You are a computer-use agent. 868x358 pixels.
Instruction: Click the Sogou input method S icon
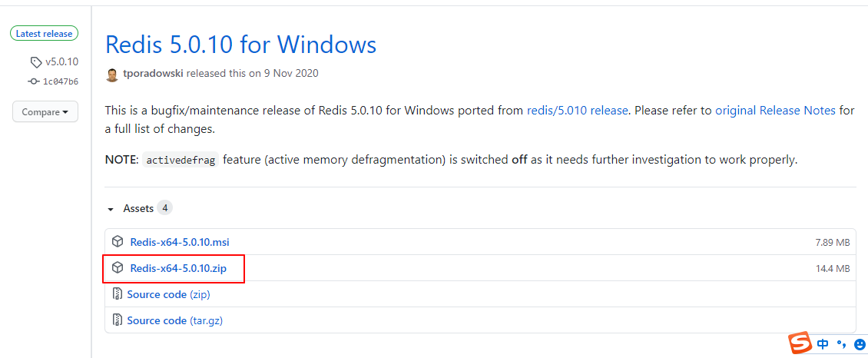[801, 343]
